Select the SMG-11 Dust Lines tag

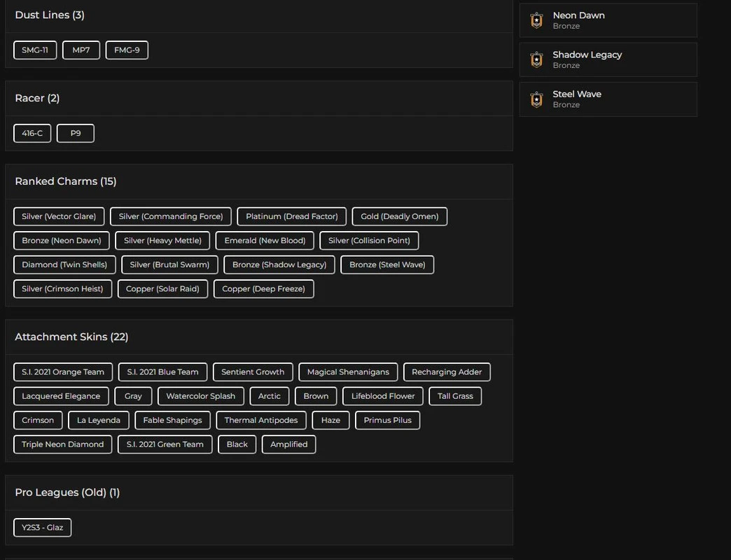click(35, 50)
